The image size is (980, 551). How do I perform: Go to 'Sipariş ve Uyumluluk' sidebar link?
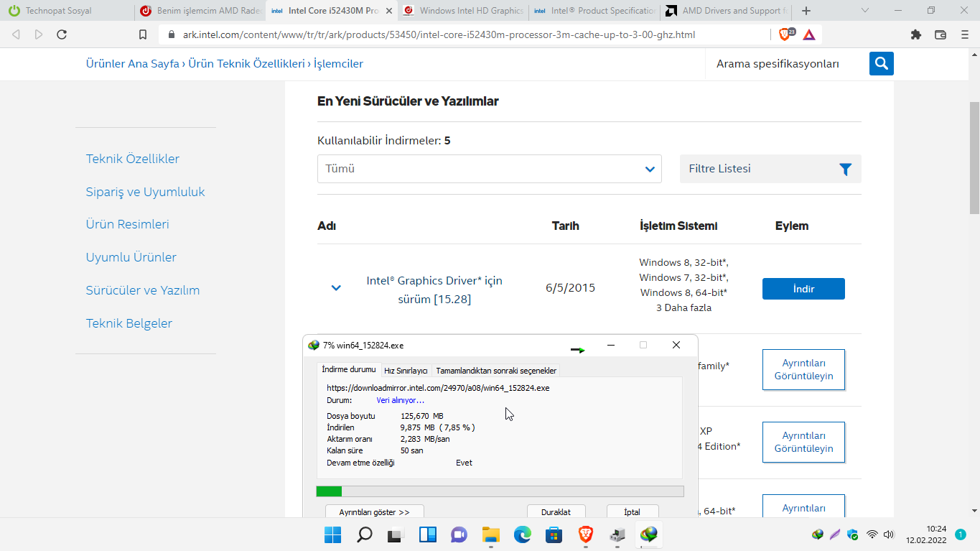(146, 192)
